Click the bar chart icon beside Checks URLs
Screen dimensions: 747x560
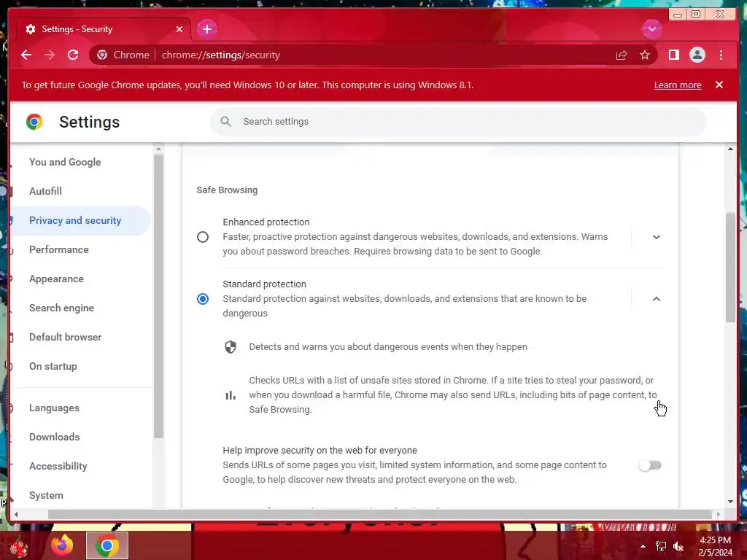231,394
